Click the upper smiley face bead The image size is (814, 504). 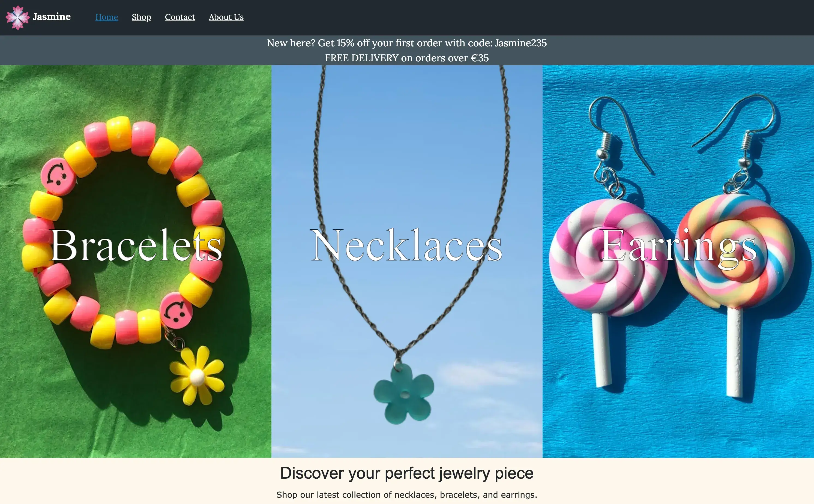(x=58, y=176)
